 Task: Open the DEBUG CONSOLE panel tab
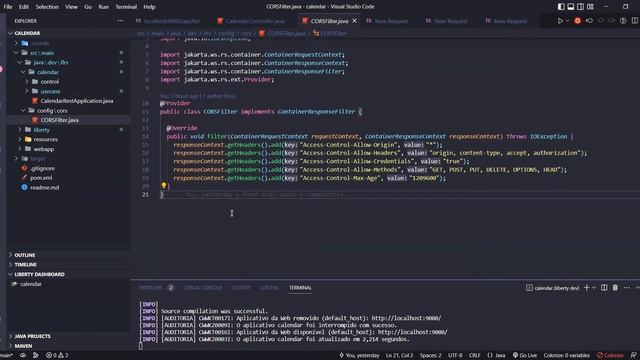[x=203, y=288]
